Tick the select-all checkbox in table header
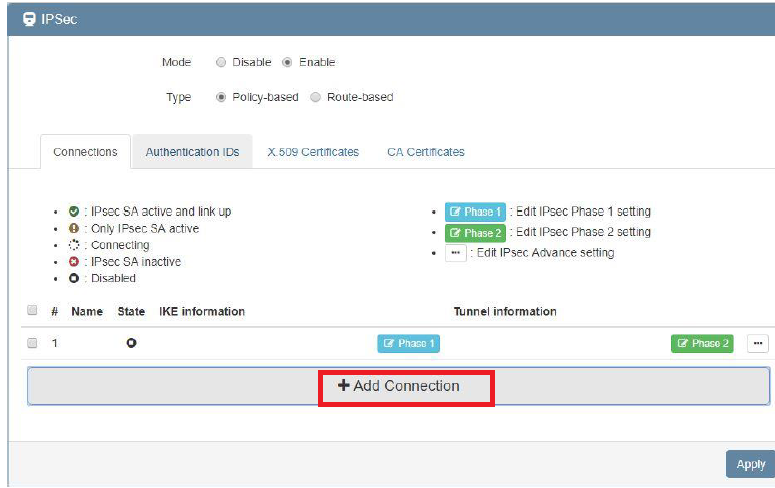The height and width of the screenshot is (488, 775). [x=32, y=311]
